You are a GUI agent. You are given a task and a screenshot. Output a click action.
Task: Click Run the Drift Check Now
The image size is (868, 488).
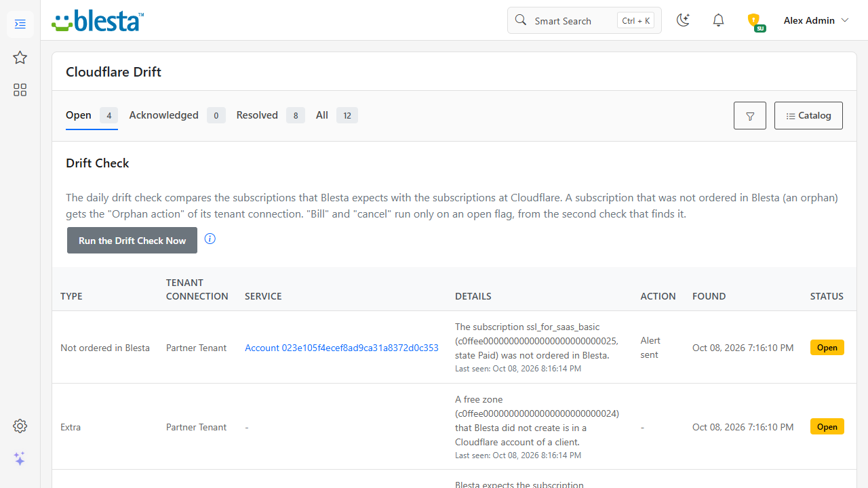click(132, 241)
